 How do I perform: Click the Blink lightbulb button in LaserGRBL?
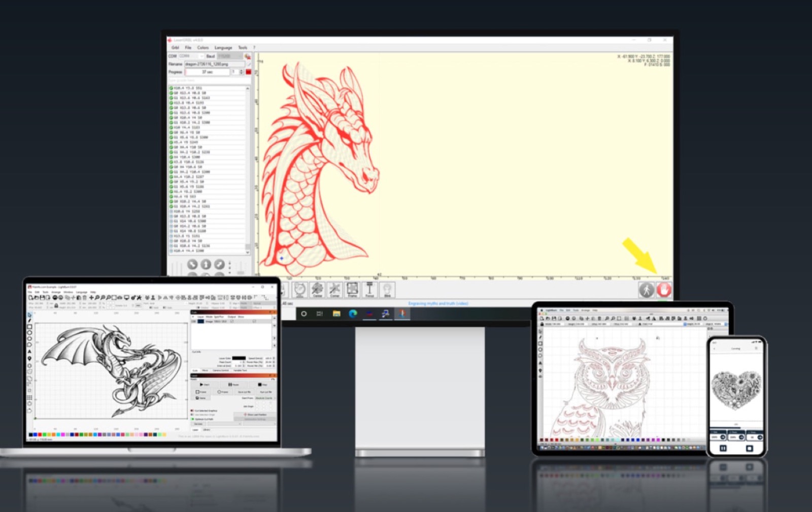tap(387, 290)
